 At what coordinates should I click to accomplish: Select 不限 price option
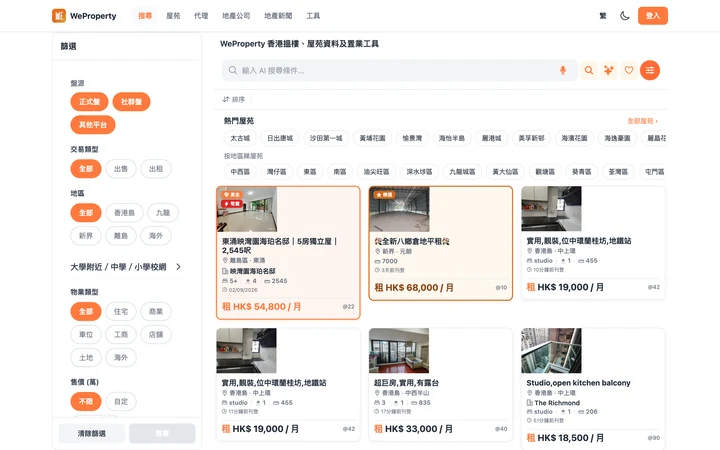click(86, 401)
